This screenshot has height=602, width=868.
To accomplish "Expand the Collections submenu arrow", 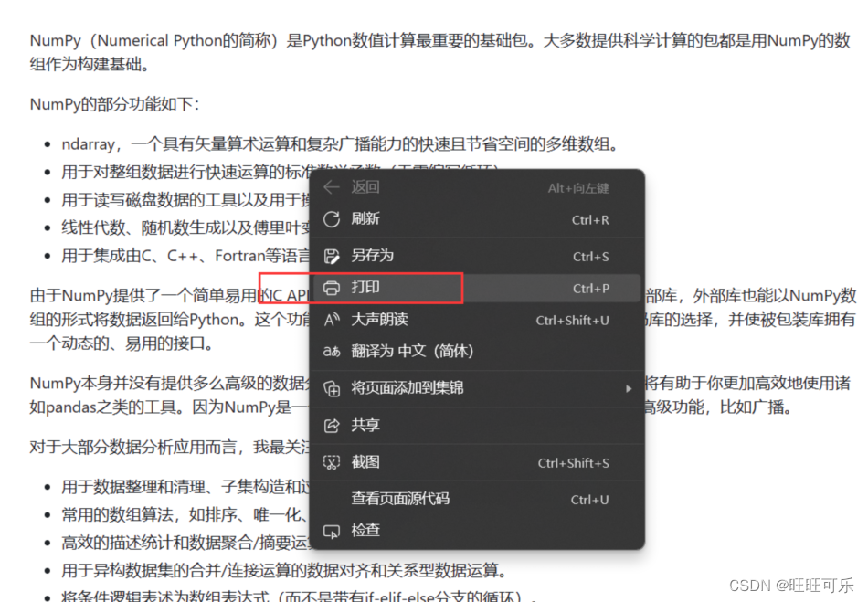I will point(629,388).
